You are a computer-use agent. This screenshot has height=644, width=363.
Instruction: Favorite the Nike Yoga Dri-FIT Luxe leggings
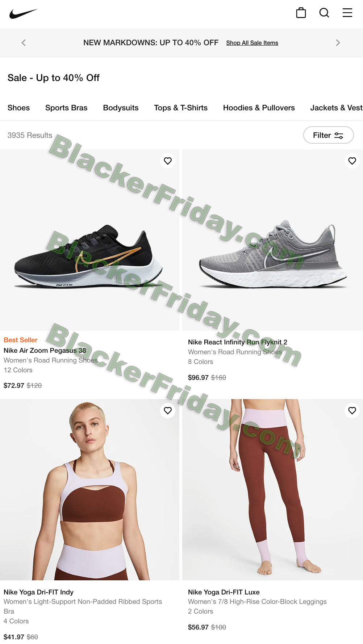pos(352,410)
